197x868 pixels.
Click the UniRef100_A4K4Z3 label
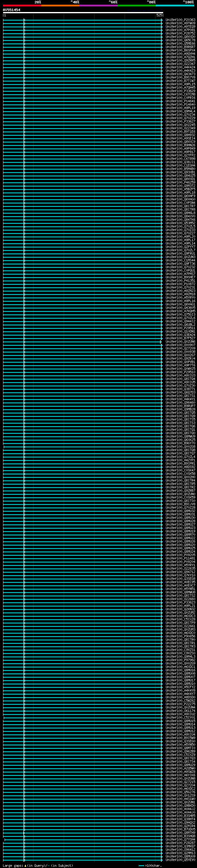point(180,71)
